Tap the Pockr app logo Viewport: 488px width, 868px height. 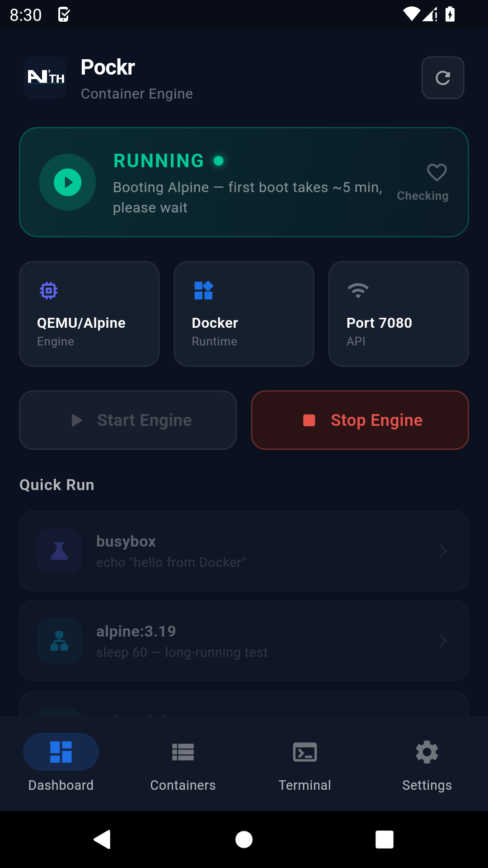pyautogui.click(x=45, y=77)
